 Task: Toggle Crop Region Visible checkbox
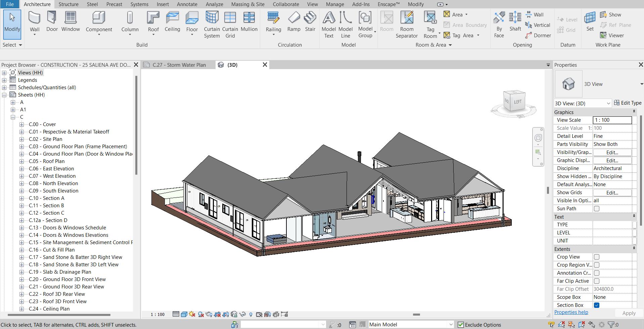[x=597, y=265]
